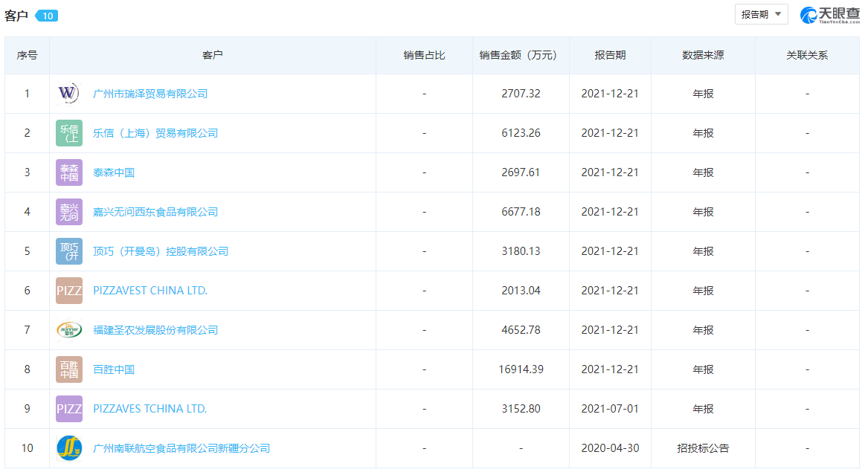
Task: Select the sales amount 3180.13
Action: point(521,251)
